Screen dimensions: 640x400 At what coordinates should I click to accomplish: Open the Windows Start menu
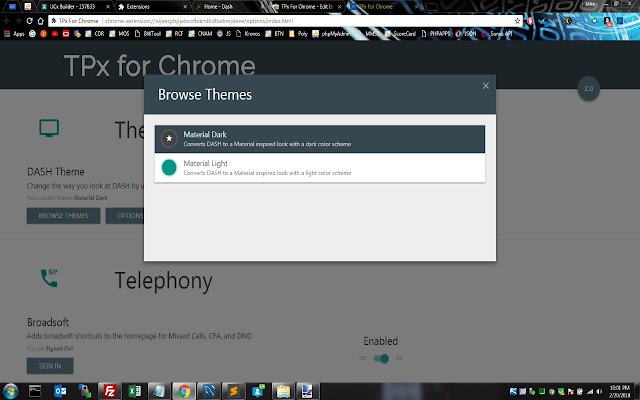click(x=10, y=391)
